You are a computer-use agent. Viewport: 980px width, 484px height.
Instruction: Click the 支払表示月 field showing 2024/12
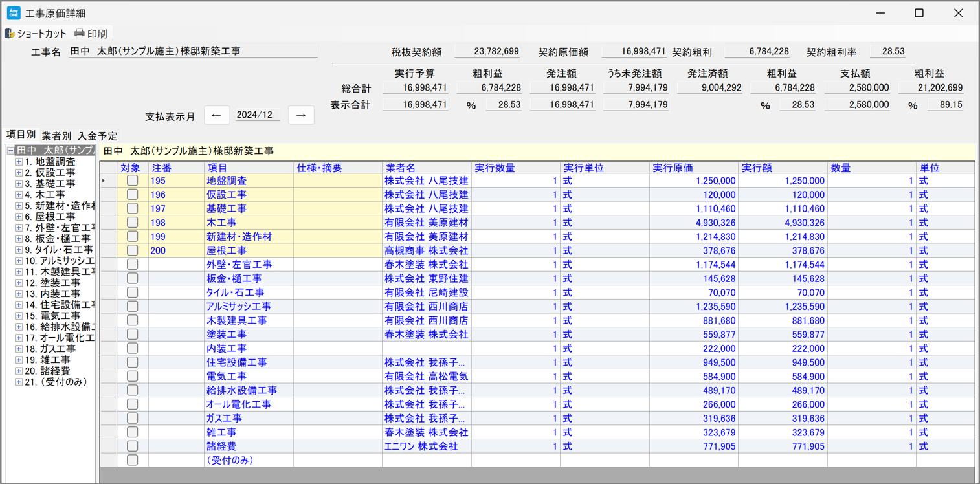coord(257,115)
